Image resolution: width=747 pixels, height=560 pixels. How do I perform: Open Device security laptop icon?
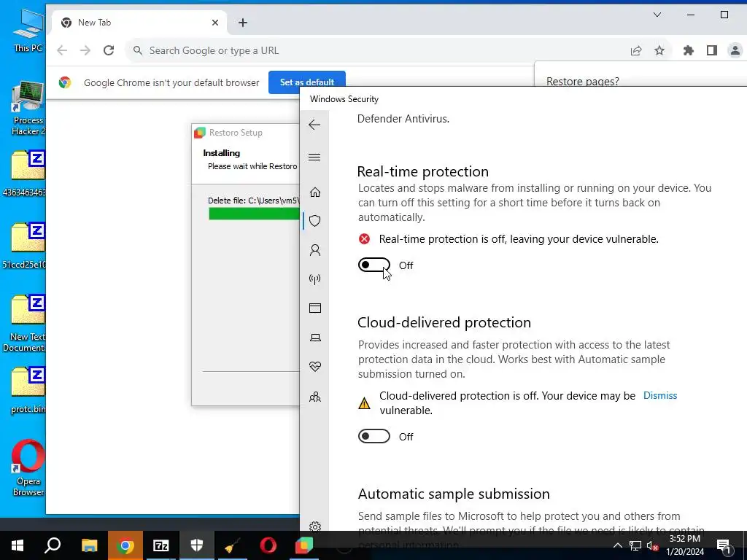315,338
